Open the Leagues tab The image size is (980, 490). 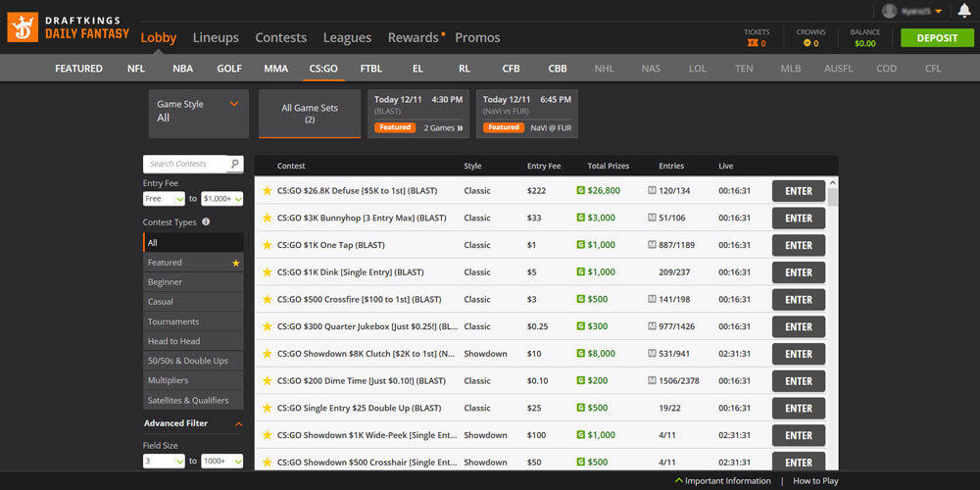tap(347, 37)
